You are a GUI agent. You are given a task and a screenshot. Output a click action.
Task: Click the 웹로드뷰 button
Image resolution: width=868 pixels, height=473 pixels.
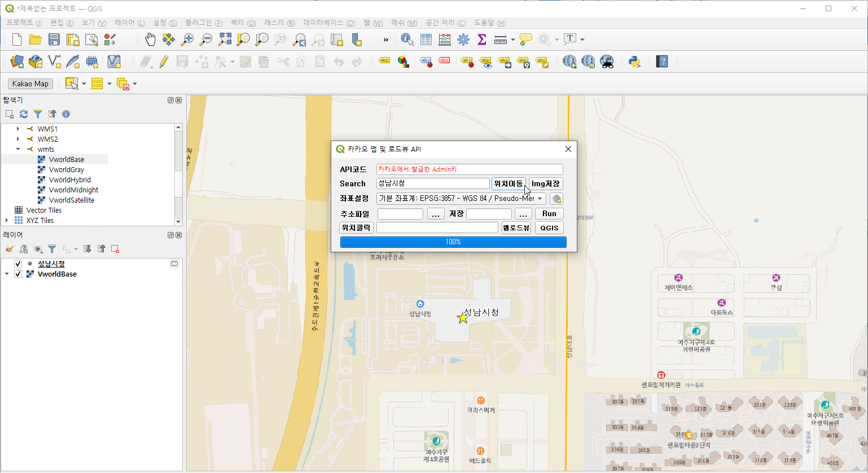point(516,227)
